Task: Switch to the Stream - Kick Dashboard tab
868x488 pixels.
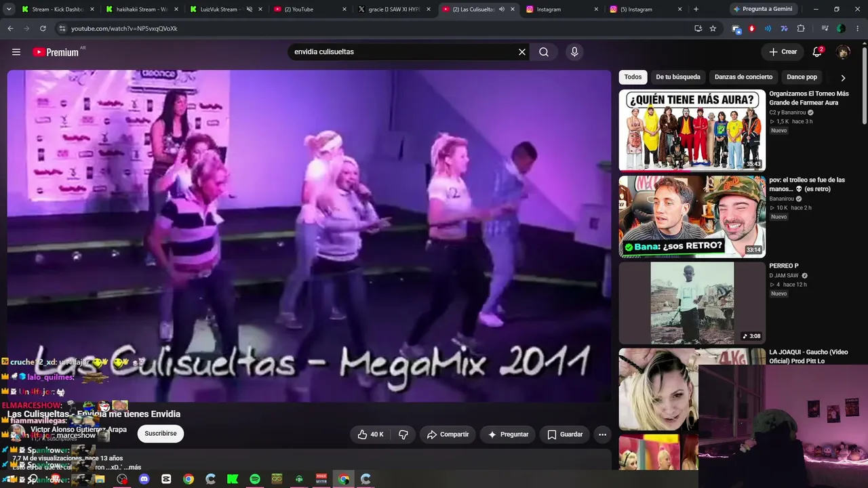Action: [x=57, y=9]
